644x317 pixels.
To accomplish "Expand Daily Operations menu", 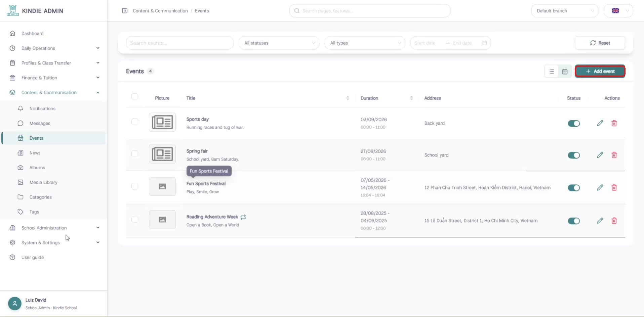I will [x=54, y=48].
